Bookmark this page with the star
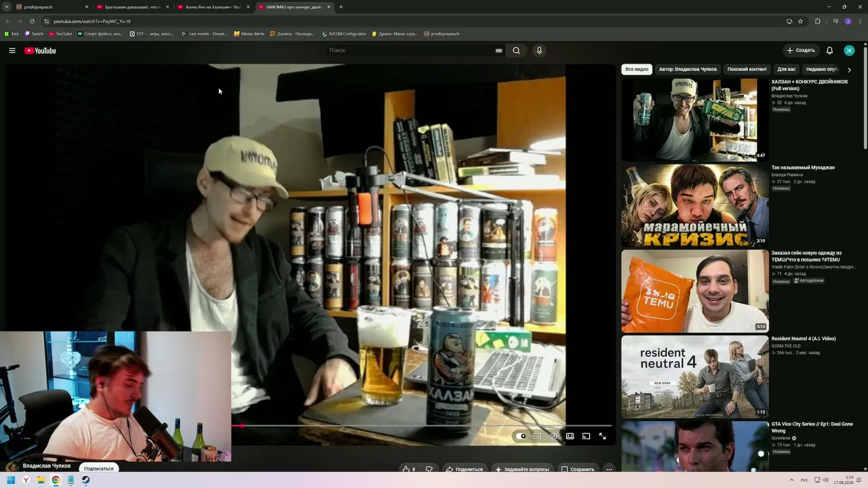The height and width of the screenshot is (488, 868). pyautogui.click(x=800, y=21)
